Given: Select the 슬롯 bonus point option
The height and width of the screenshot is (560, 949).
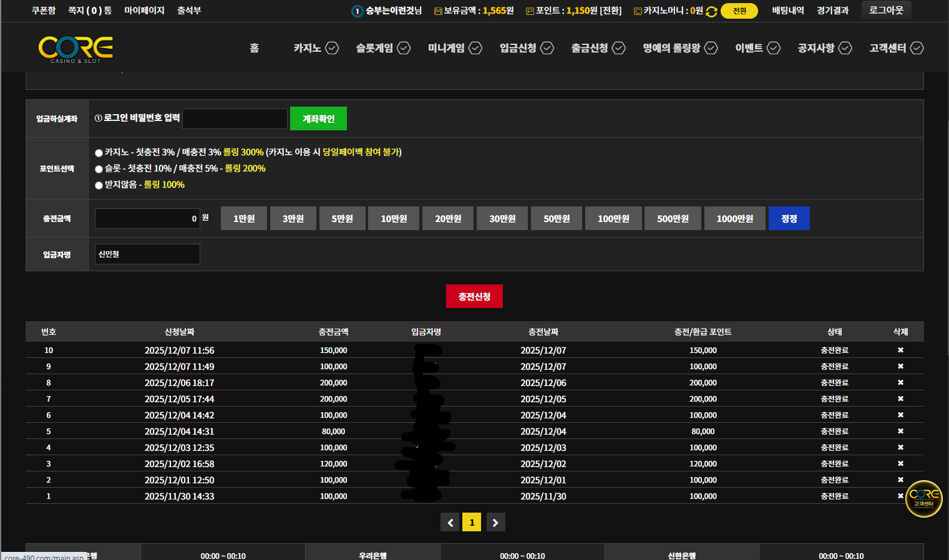Looking at the screenshot, I should pos(99,169).
